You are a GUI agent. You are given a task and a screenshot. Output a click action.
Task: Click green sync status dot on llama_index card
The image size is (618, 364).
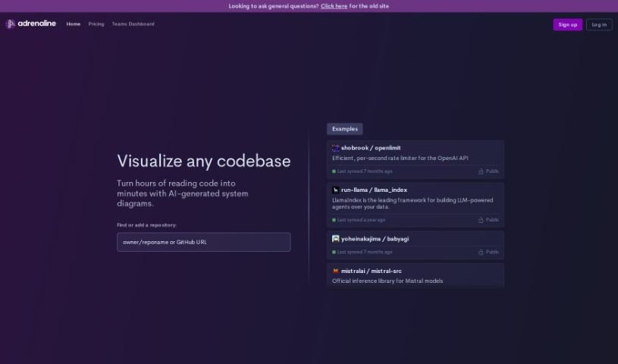coord(334,220)
